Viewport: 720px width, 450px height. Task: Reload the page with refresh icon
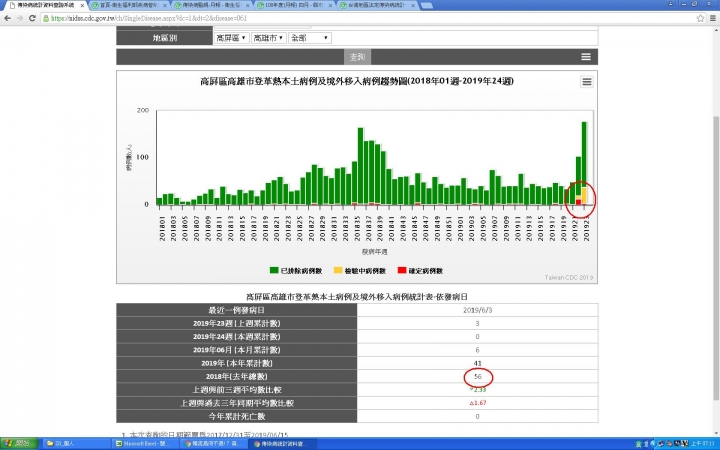(x=32, y=18)
